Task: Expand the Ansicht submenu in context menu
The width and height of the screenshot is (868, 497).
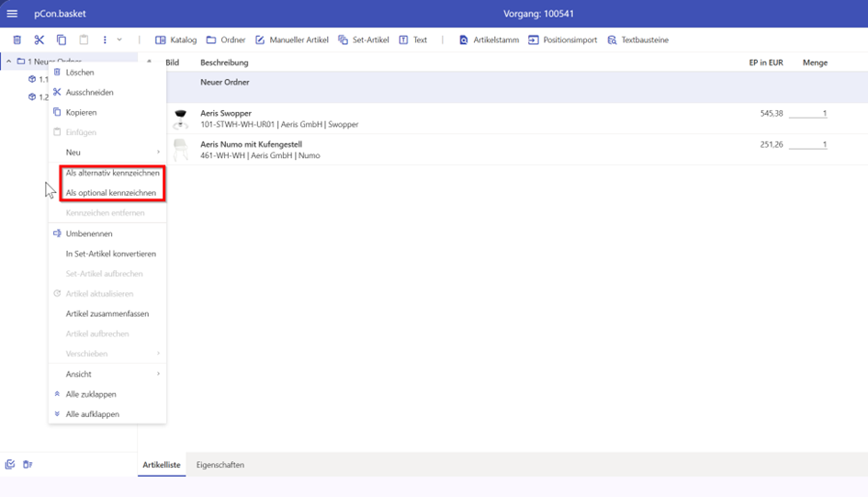Action: click(107, 374)
